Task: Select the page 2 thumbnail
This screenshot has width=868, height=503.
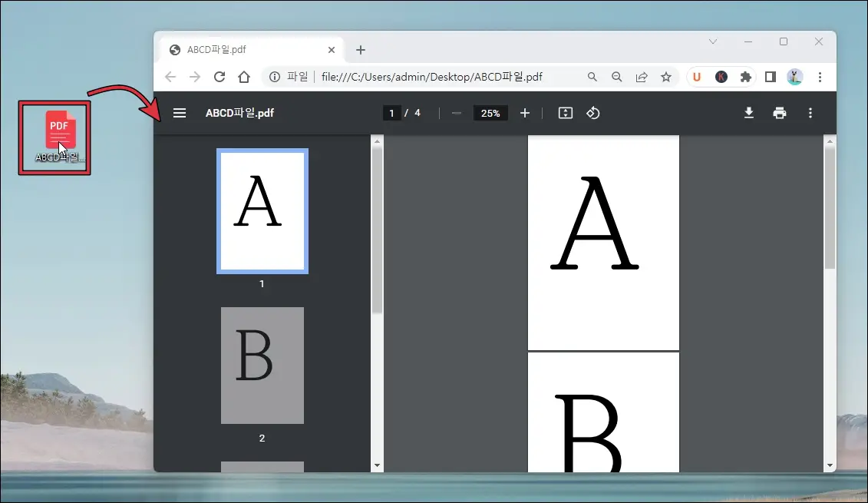Action: pos(262,366)
